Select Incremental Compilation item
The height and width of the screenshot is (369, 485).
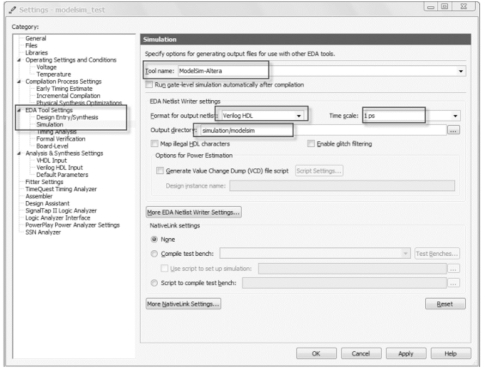[68, 96]
